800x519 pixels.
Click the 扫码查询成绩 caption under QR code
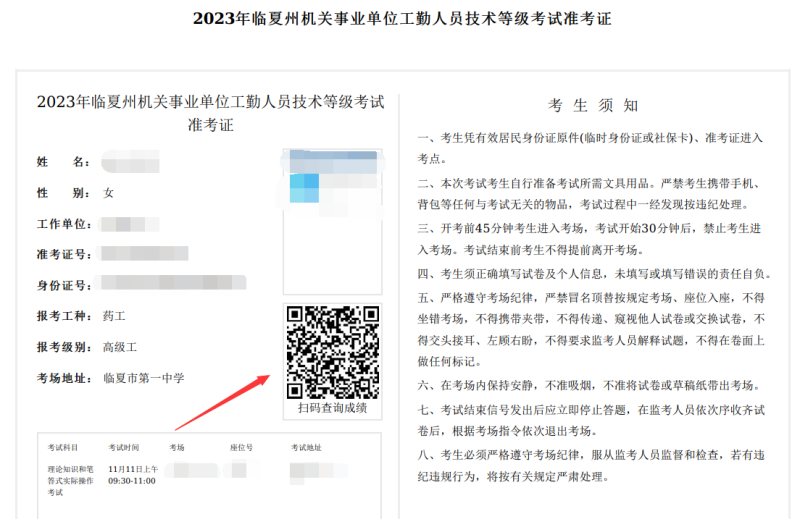point(332,408)
